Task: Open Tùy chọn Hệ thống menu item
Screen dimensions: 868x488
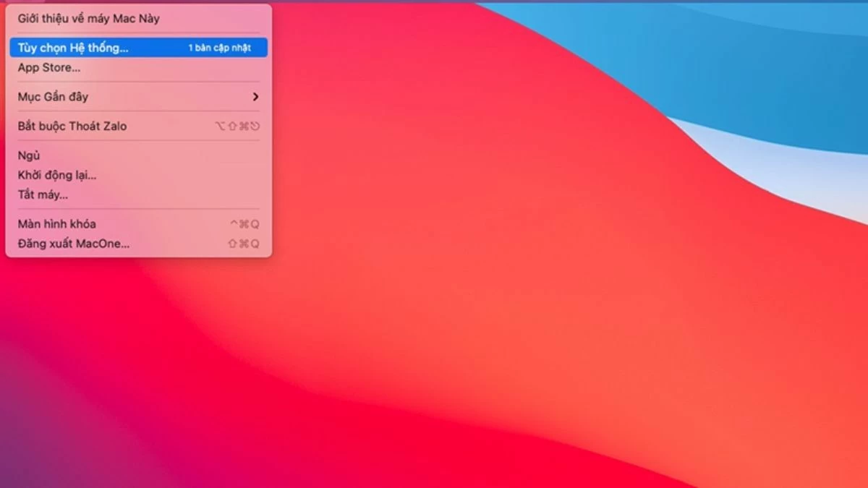Action: coord(73,48)
